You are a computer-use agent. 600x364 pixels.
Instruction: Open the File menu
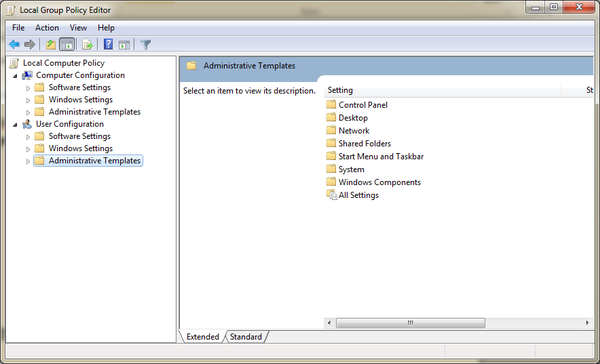pyautogui.click(x=18, y=28)
